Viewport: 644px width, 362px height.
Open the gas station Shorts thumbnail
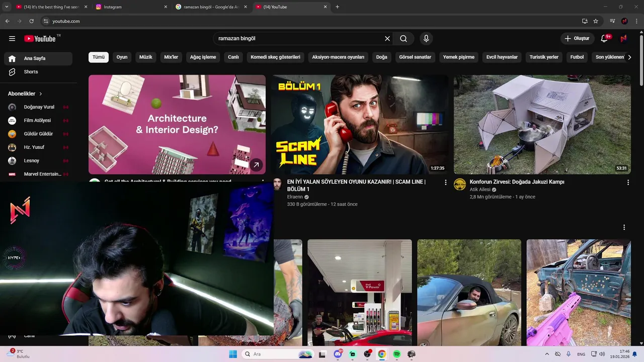359,293
